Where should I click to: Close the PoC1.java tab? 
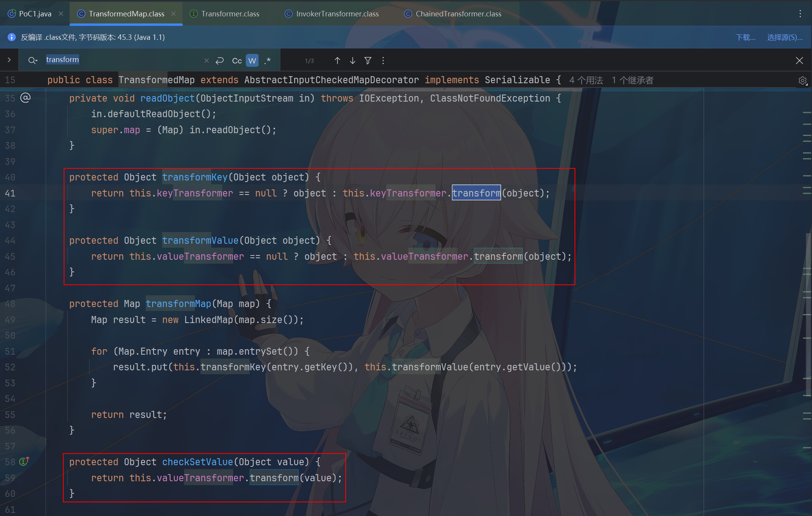tap(61, 14)
